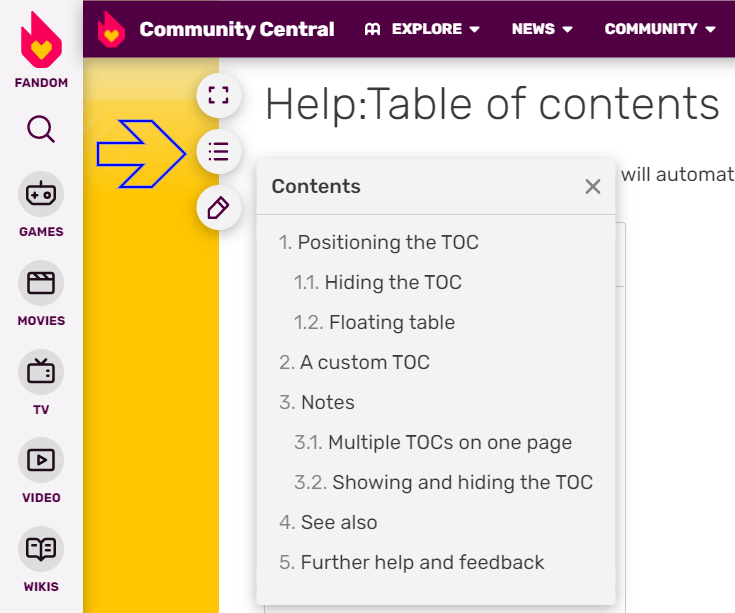
Task: Open the Video play icon
Action: click(x=41, y=460)
